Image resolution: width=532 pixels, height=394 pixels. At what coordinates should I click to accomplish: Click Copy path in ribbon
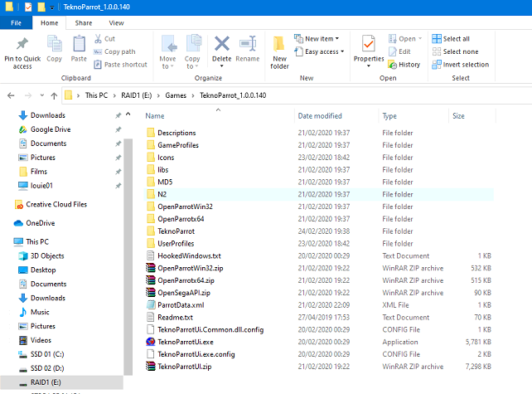pyautogui.click(x=114, y=51)
